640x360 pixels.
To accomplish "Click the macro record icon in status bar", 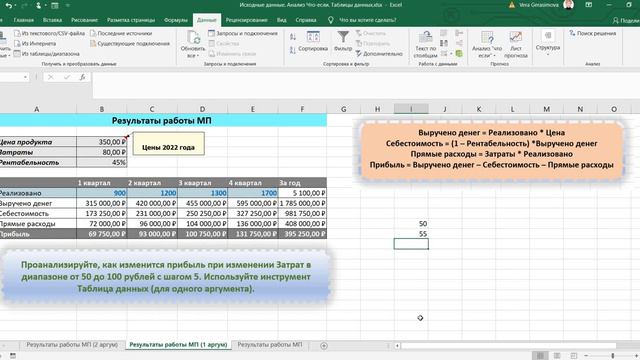I will point(13,356).
